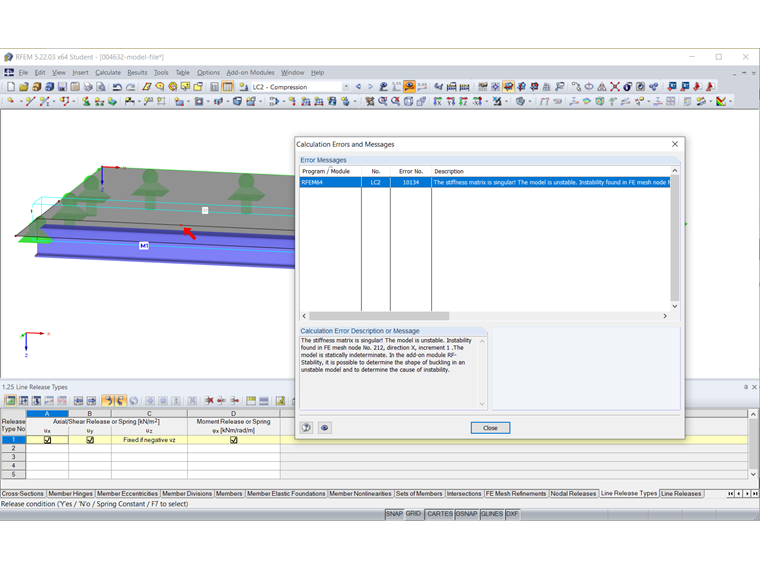This screenshot has height=570, width=760.
Task: Go to the previous table with the left arrow icon
Action: pos(78,401)
